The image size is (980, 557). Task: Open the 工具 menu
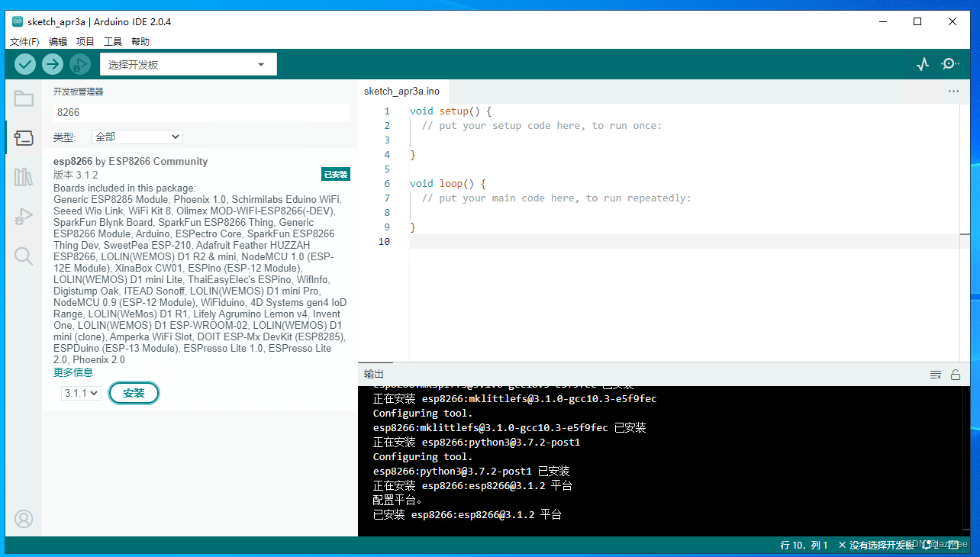click(x=112, y=41)
